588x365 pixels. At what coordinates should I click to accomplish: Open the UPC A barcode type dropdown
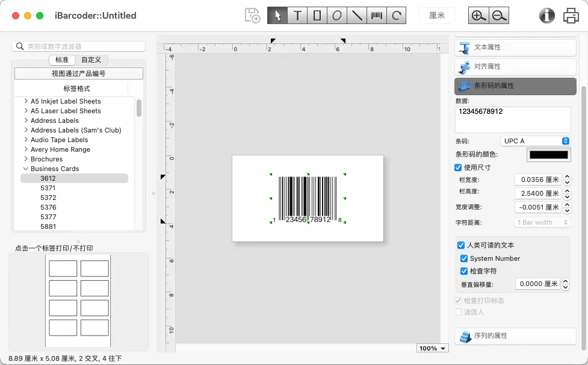point(536,141)
